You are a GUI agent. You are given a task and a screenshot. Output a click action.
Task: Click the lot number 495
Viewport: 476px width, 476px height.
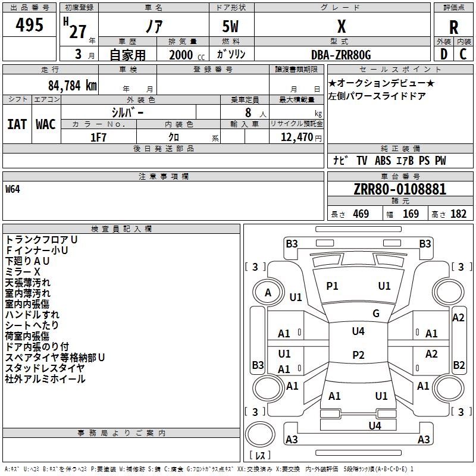point(29,25)
